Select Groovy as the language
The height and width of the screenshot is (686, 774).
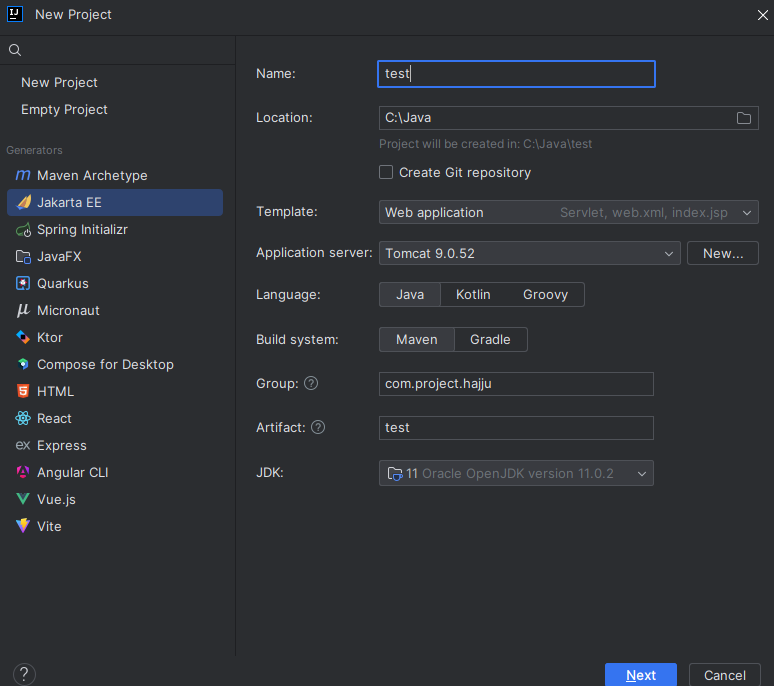[x=545, y=295]
